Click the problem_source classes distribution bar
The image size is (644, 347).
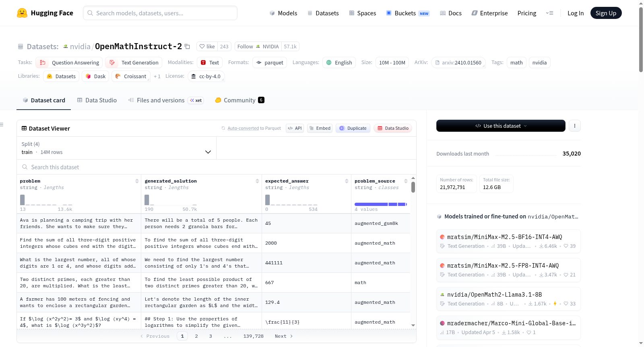tap(381, 204)
